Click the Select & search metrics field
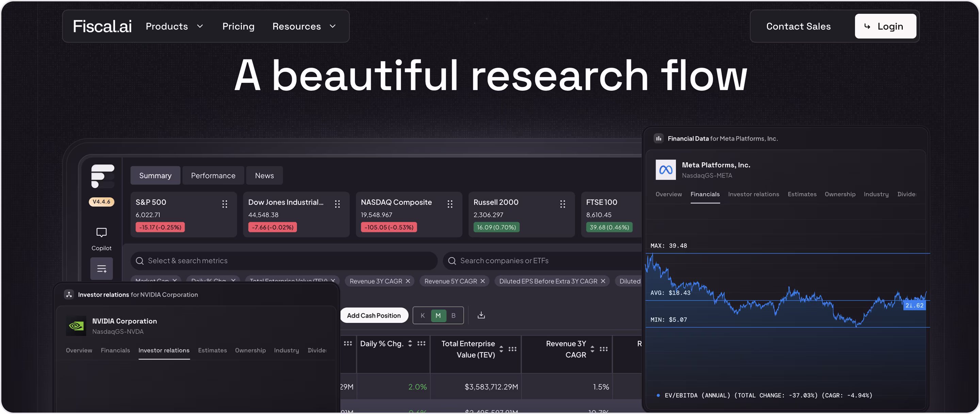Viewport: 980px width, 414px height. [284, 261]
